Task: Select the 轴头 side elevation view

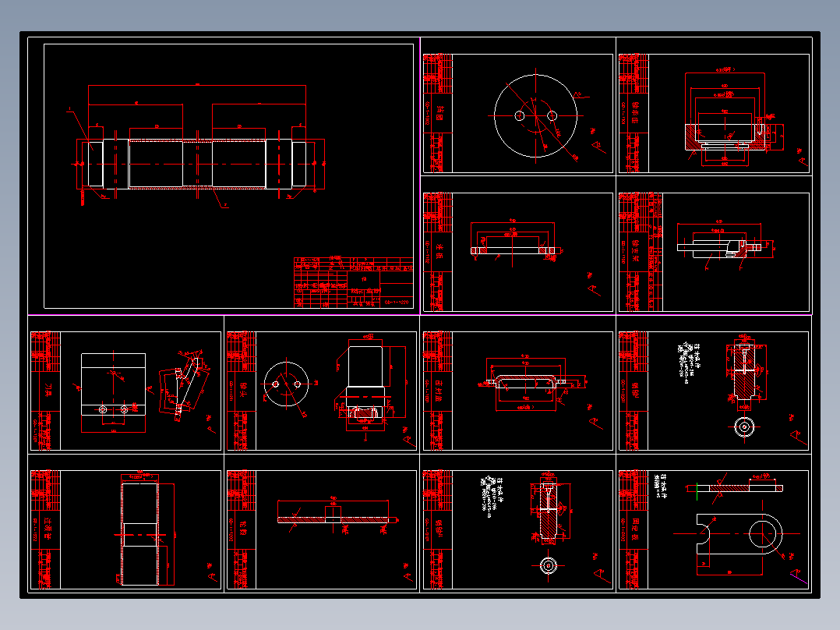Action: click(x=365, y=382)
